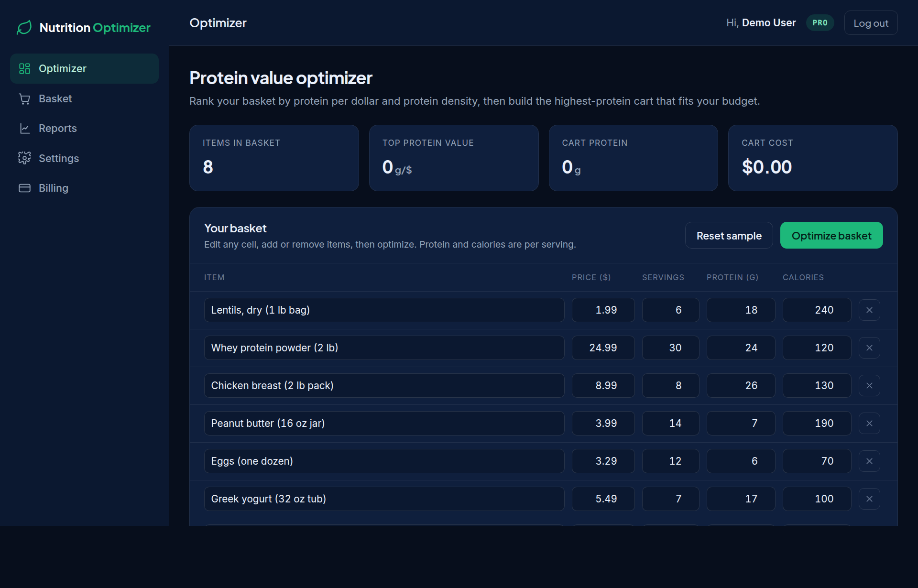This screenshot has width=918, height=588.
Task: Click the Greek yogurt calories field 100
Action: (x=817, y=499)
